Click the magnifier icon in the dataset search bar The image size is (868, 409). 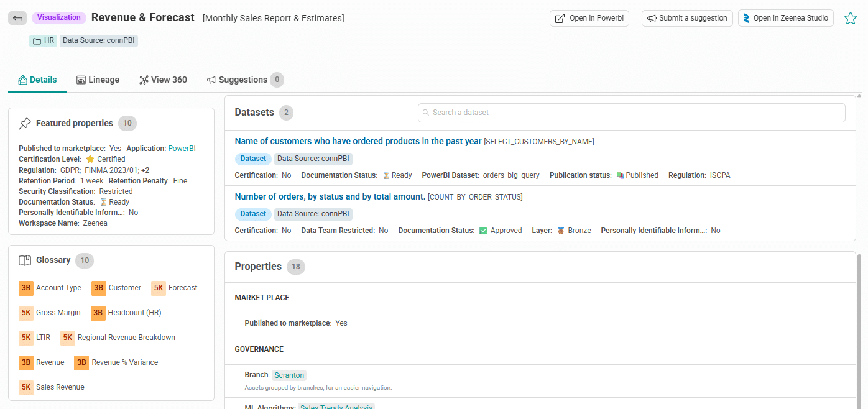pyautogui.click(x=426, y=113)
